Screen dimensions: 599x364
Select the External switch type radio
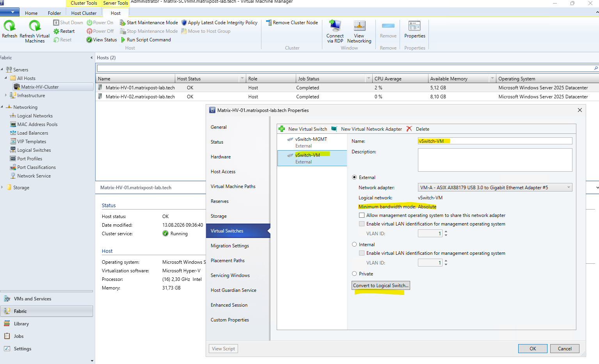tap(354, 177)
